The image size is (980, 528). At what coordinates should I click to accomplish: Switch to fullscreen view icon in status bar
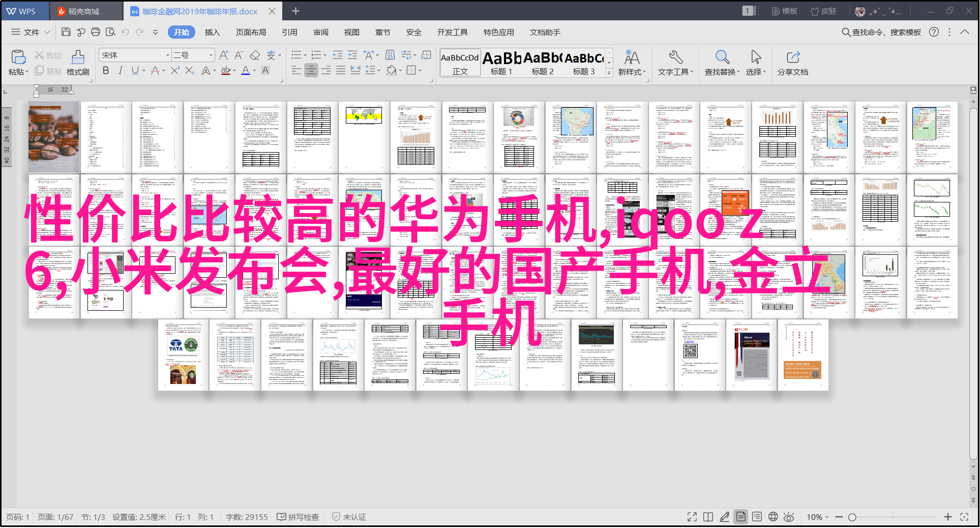pyautogui.click(x=692, y=517)
